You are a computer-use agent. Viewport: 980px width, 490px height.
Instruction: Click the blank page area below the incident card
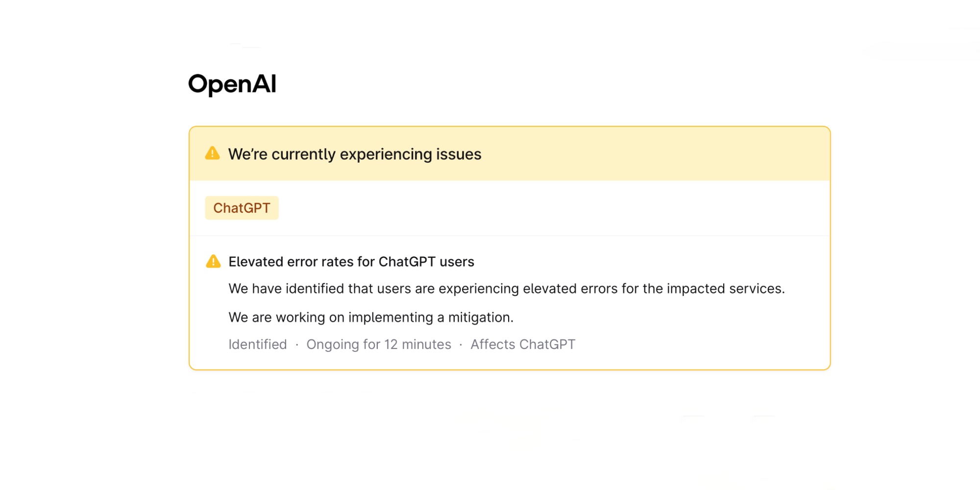coord(510,431)
